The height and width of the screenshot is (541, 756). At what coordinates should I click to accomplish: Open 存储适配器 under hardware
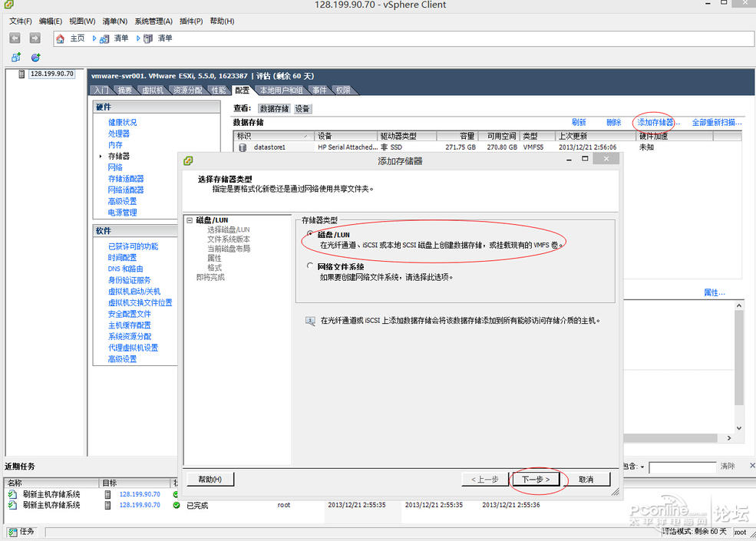(x=126, y=178)
